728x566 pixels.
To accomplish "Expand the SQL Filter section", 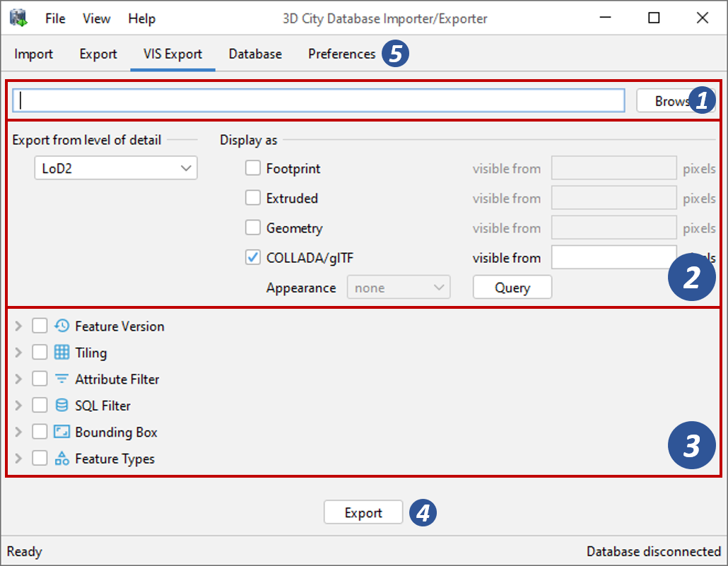I will [18, 406].
